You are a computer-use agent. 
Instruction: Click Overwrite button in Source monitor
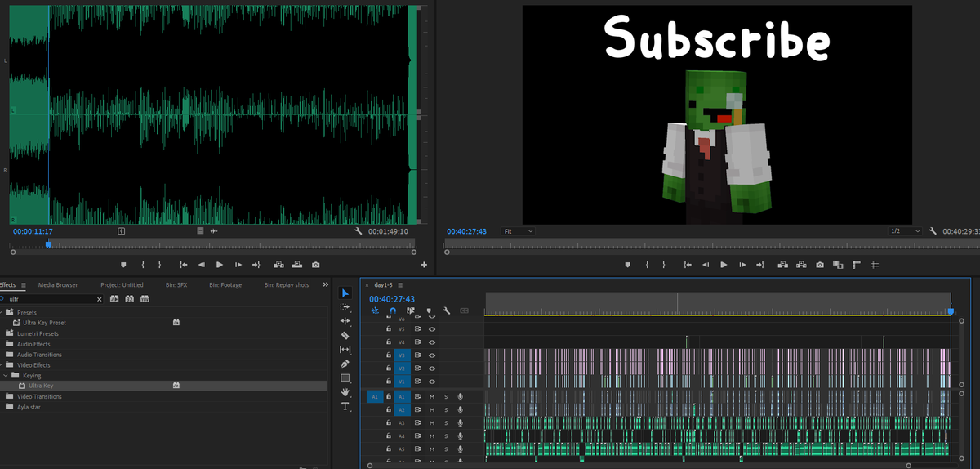296,265
